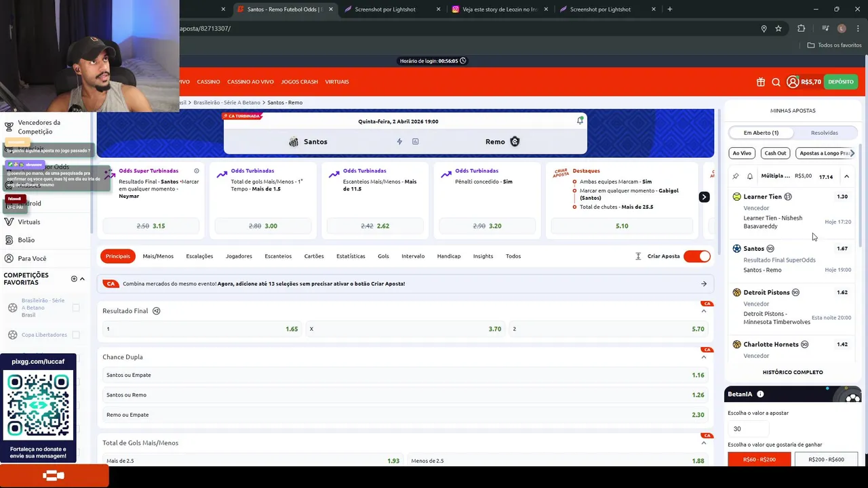Click the browser location pin icon
Image resolution: width=868 pixels, height=488 pixels.
point(764,28)
